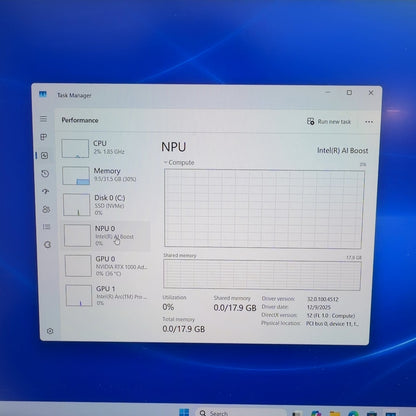Select the CPU performance item
This screenshot has width=416, height=416.
[x=104, y=148]
